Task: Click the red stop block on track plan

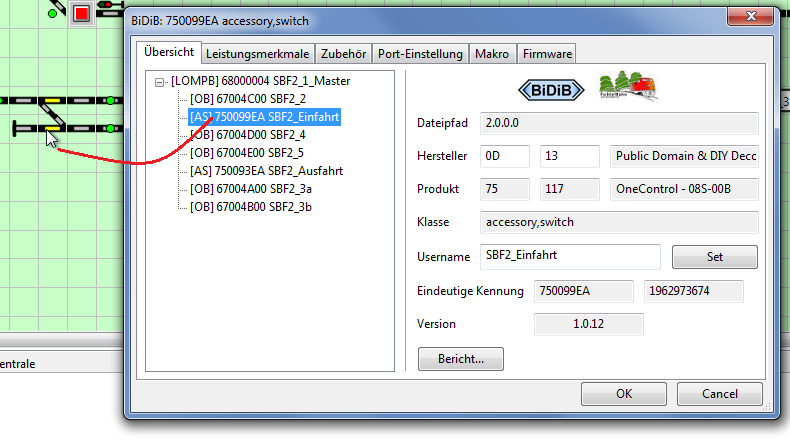Action: [81, 13]
